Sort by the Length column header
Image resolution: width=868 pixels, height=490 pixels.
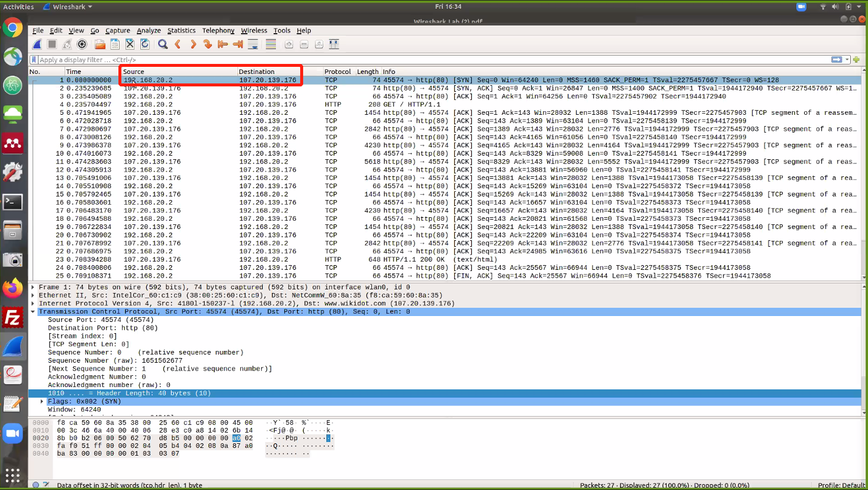[368, 72]
